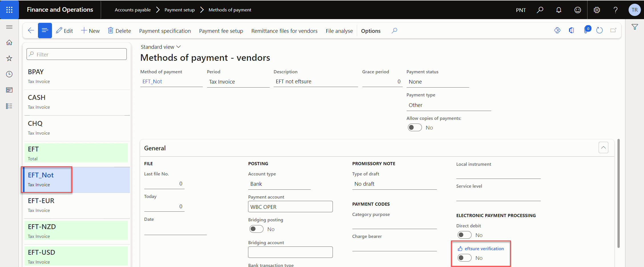
Task: Open Remittance files for vendors
Action: click(284, 31)
